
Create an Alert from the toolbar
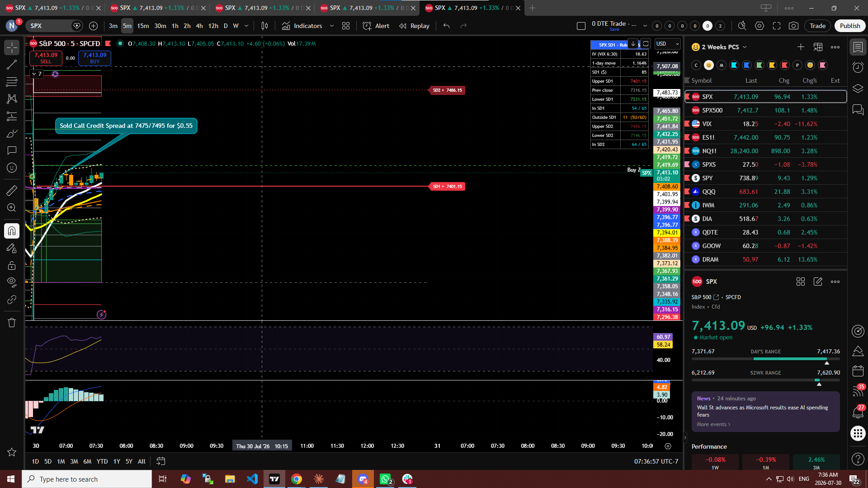tap(376, 26)
